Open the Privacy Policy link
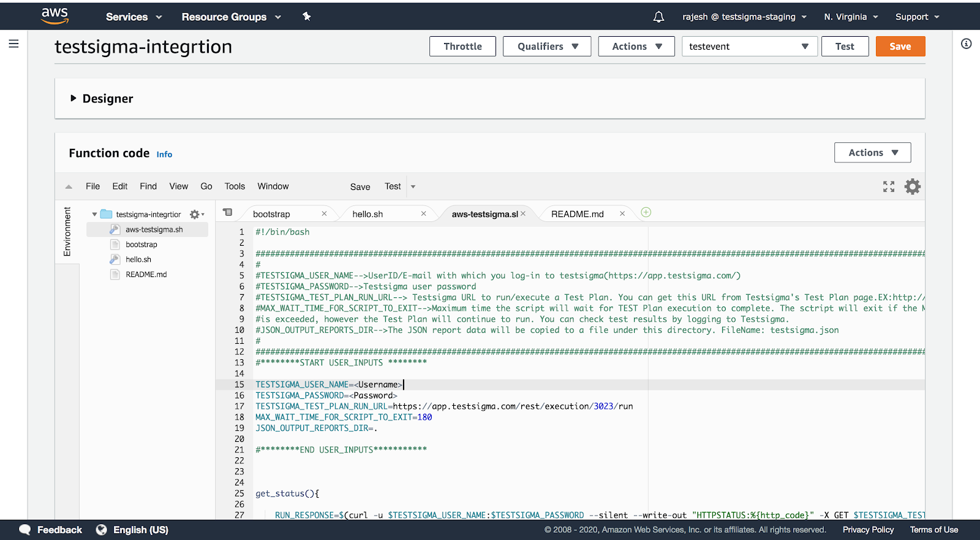The height and width of the screenshot is (540, 980). [868, 530]
